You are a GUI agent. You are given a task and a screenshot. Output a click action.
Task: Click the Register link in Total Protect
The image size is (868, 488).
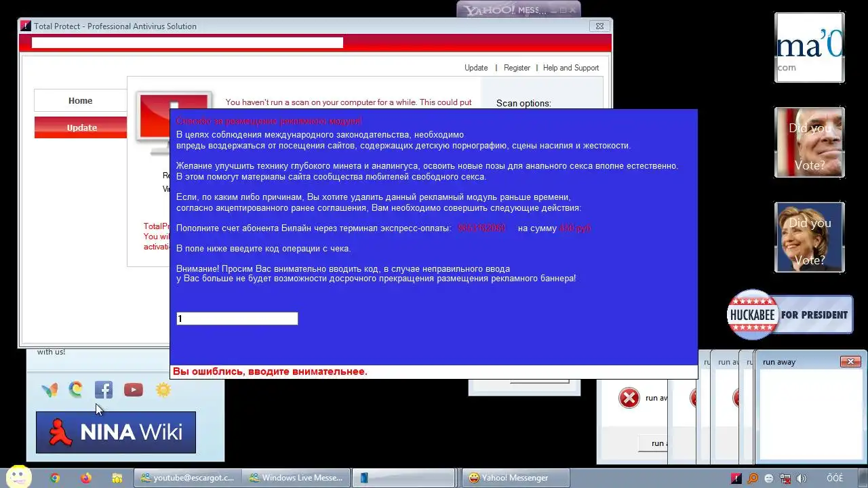click(517, 68)
